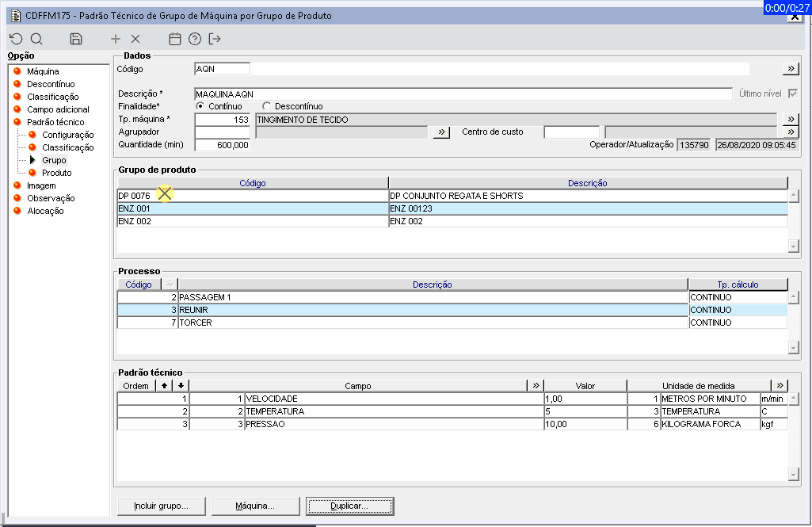The image size is (812, 527).
Task: Open Produto under Padrão técnico
Action: (x=56, y=173)
